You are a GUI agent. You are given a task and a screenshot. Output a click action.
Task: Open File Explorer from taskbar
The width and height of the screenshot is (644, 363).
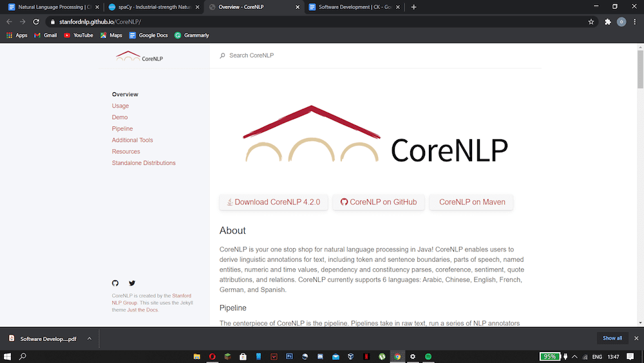tap(196, 357)
